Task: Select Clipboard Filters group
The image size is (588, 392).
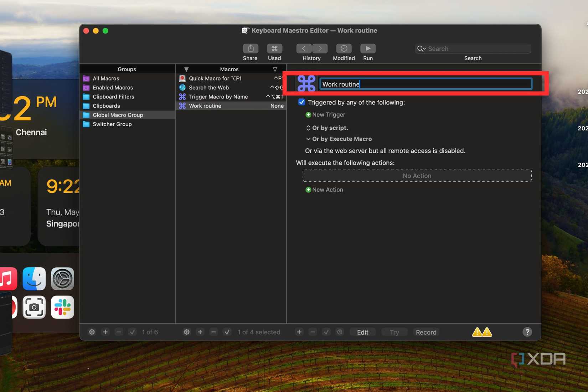Action: pyautogui.click(x=128, y=97)
